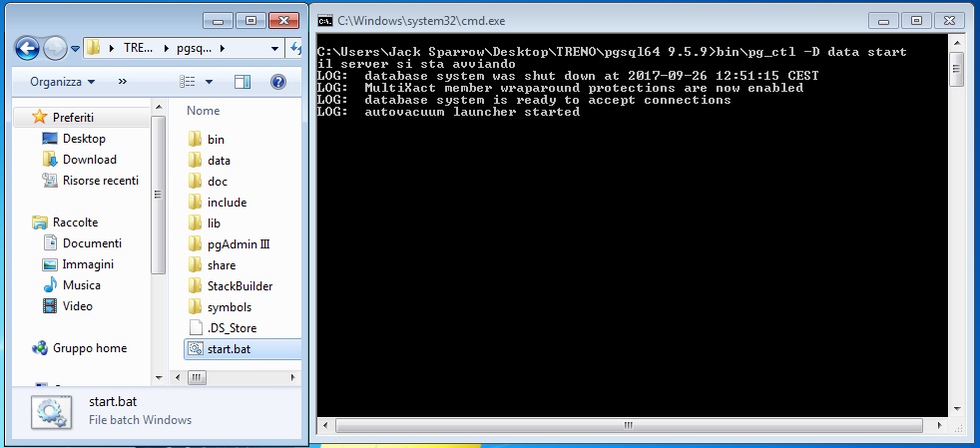Open the Organizza dropdown menu
The image size is (980, 448).
62,82
